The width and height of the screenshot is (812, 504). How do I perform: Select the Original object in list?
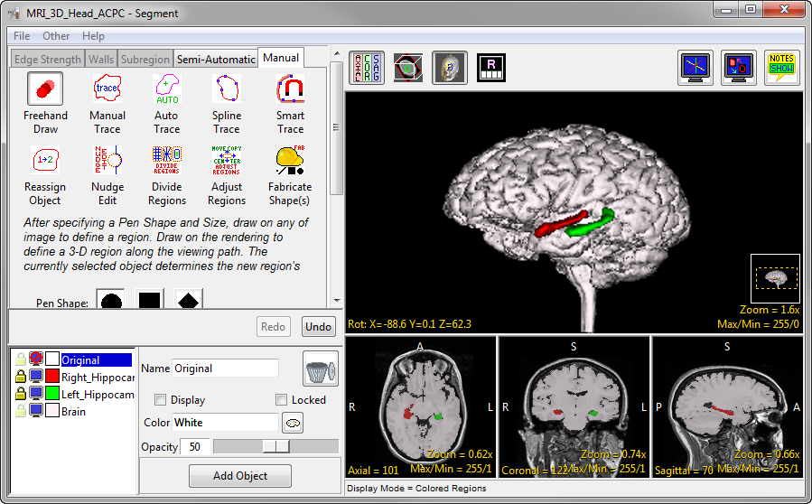tap(97, 360)
